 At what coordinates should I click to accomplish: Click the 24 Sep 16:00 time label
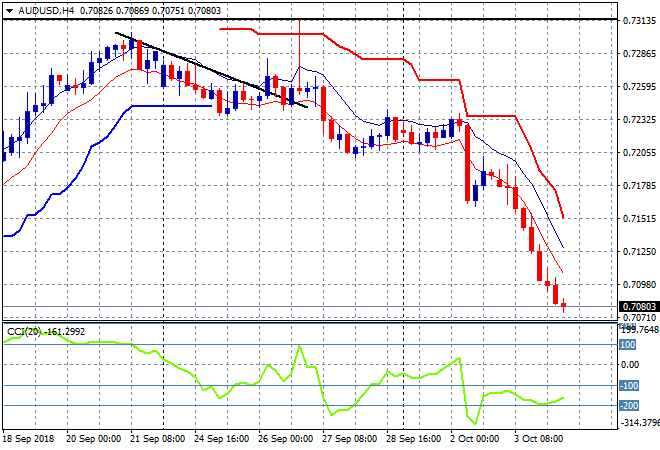[x=221, y=439]
